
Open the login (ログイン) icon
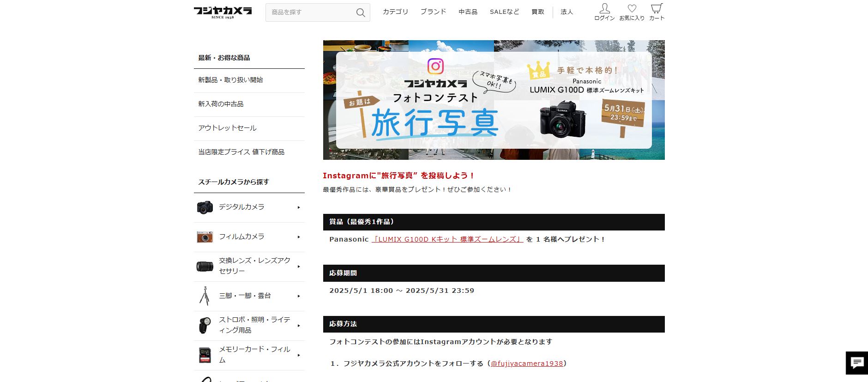coord(604,12)
